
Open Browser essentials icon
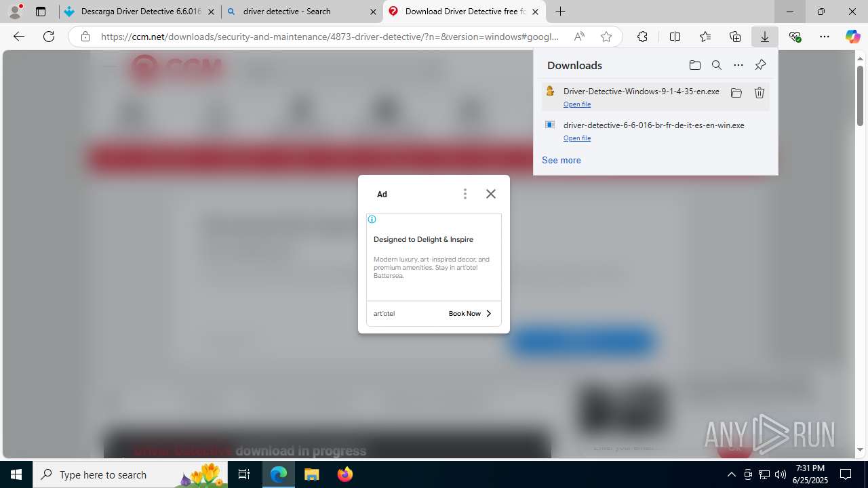795,37
